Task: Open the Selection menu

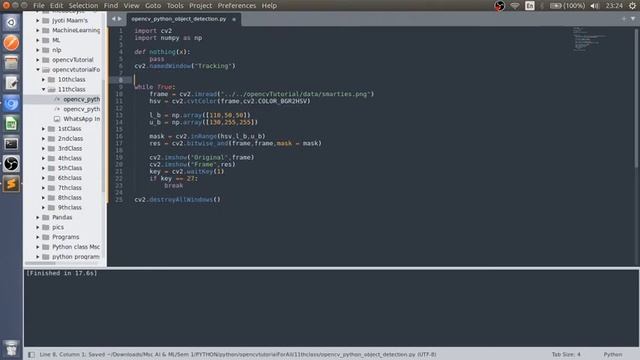Action: (x=83, y=6)
